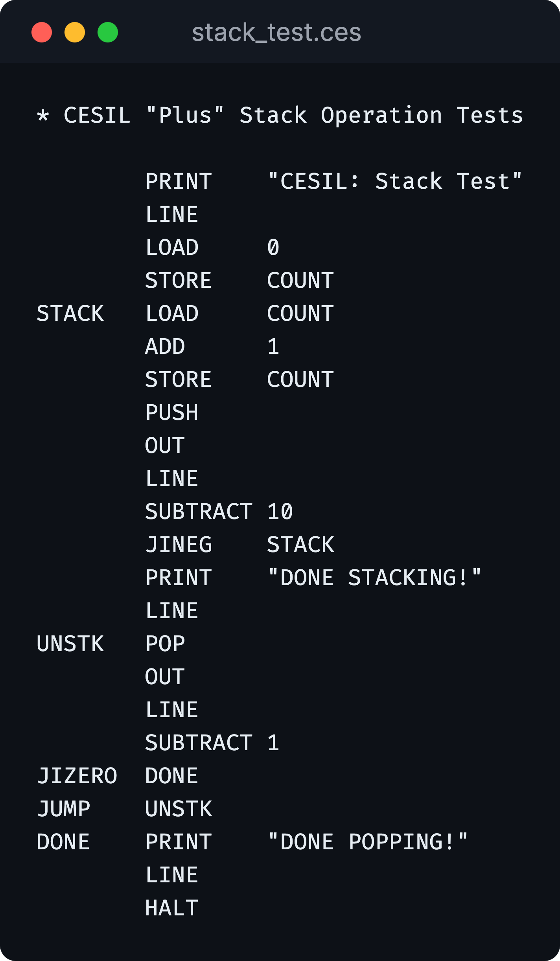Select the PRINT "DONE POPPING!" line
Viewport: 560px width, 961px height.
point(307,841)
